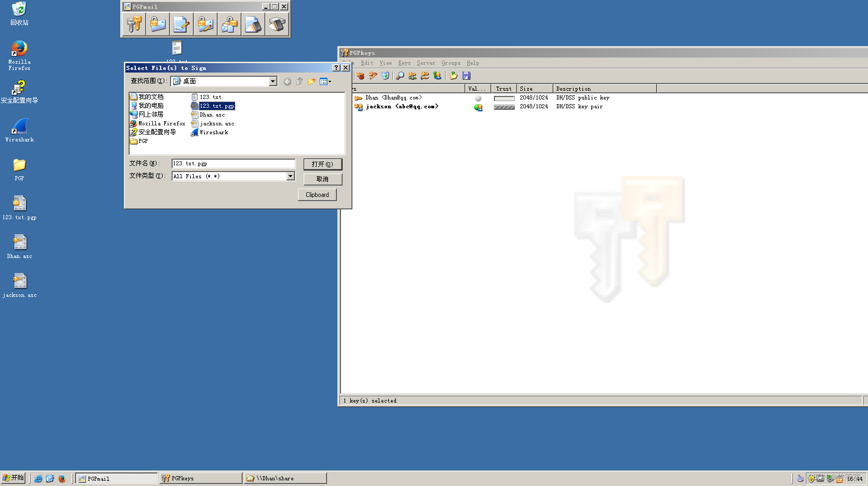Select the Recycle Bin desktop icon
Image resolution: width=868 pixels, height=486 pixels.
(x=20, y=13)
